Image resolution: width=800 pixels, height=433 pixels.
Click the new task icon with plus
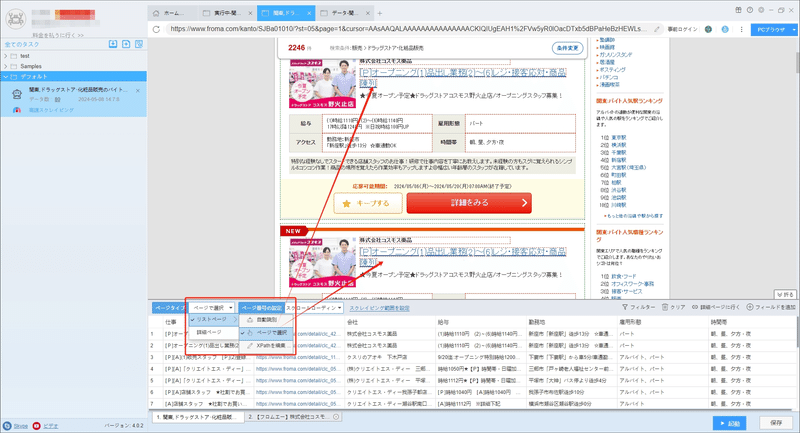(126, 44)
